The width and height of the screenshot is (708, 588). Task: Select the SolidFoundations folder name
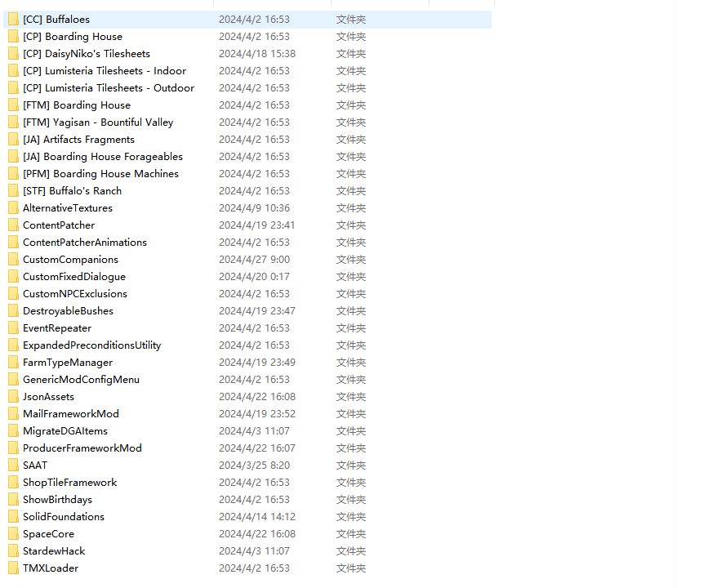coord(64,517)
